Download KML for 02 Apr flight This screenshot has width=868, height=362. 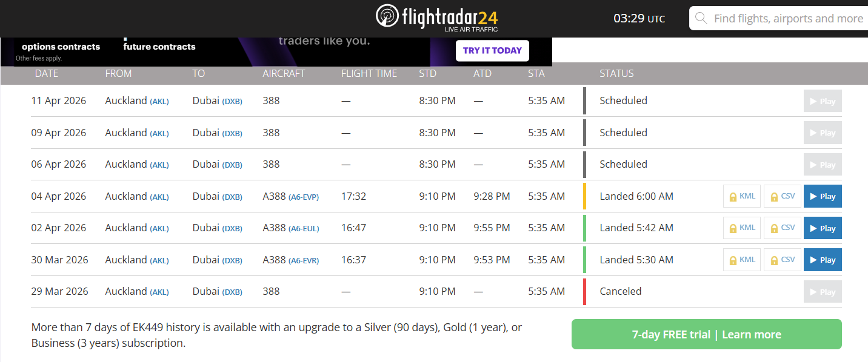coord(742,228)
